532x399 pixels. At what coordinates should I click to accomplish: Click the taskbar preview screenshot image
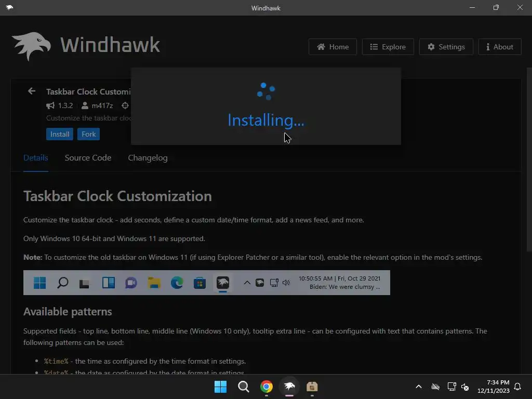pyautogui.click(x=207, y=283)
